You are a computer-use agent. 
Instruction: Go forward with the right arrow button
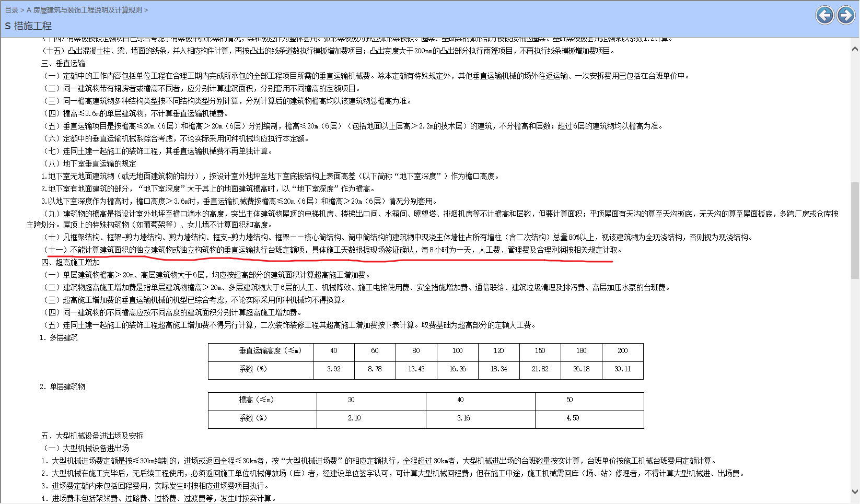coord(846,15)
